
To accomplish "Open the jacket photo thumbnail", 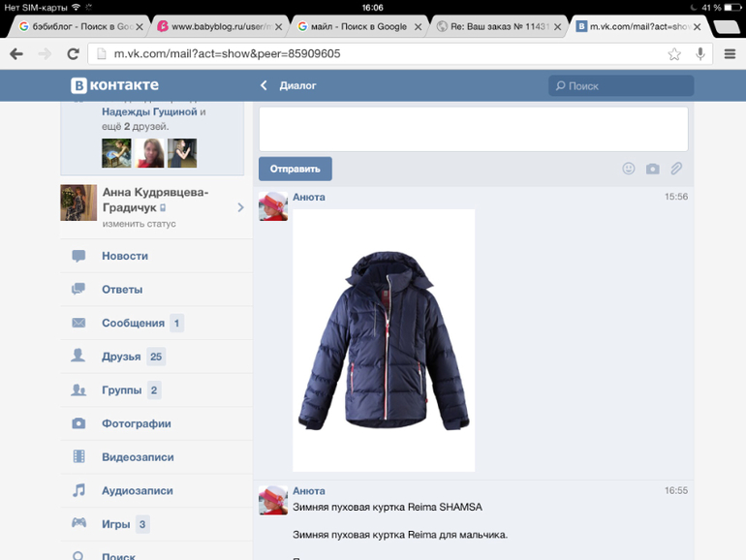I will pyautogui.click(x=384, y=339).
